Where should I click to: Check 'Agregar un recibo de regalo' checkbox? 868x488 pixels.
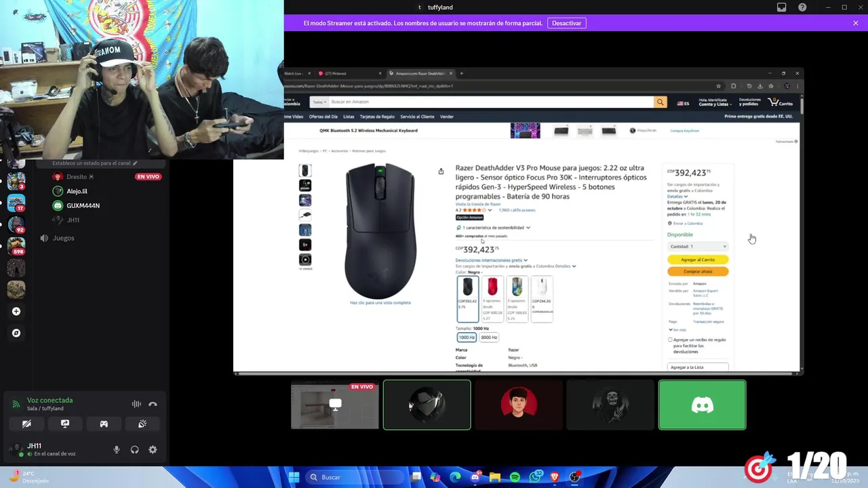point(670,340)
